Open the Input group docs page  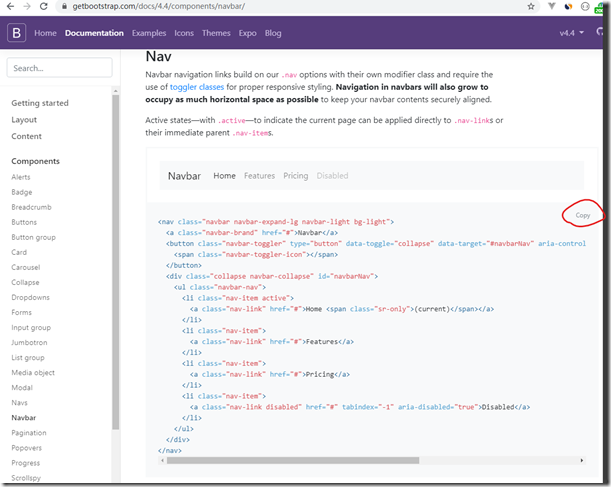[31, 328]
